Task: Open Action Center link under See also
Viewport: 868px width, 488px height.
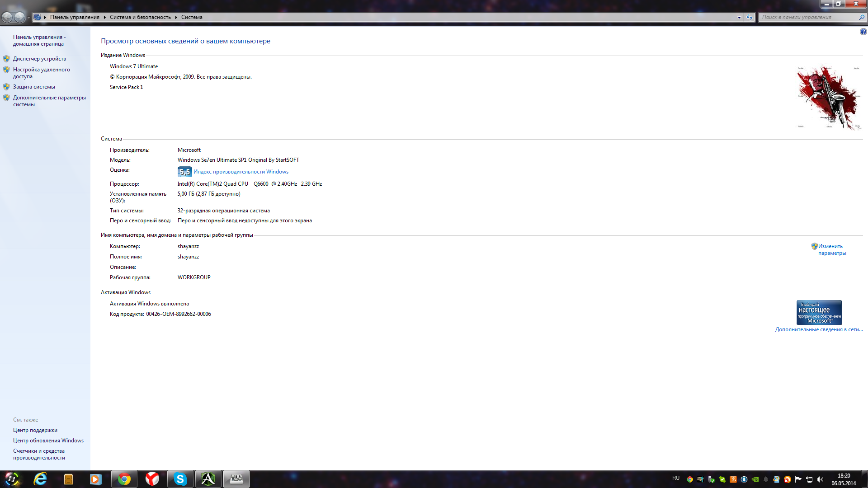Action: click(x=35, y=430)
